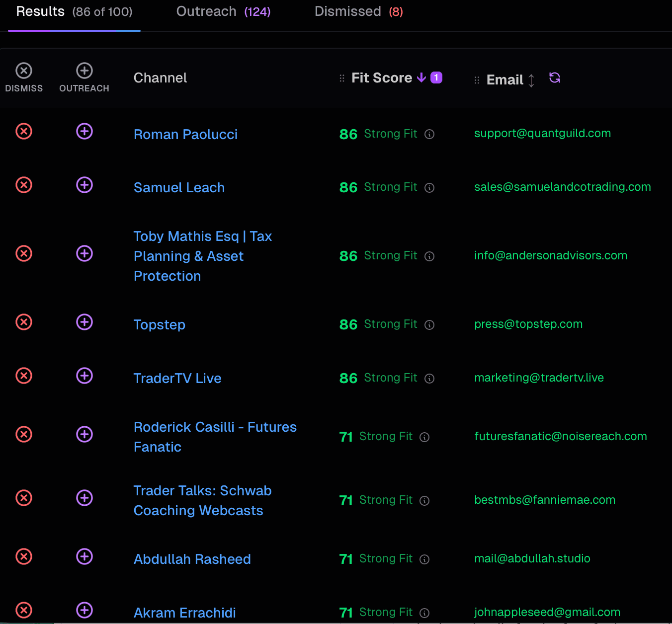The width and height of the screenshot is (672, 624).
Task: Click the OUTREACH column header
Action: point(84,78)
